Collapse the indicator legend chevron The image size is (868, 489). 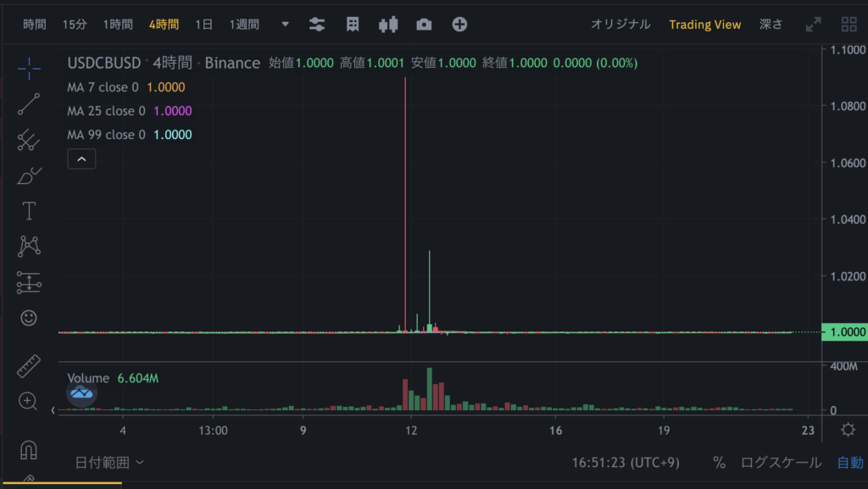(81, 159)
